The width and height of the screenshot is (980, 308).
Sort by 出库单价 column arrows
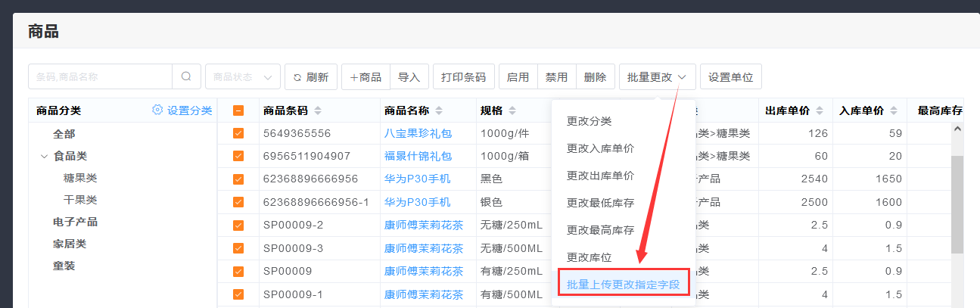point(818,110)
